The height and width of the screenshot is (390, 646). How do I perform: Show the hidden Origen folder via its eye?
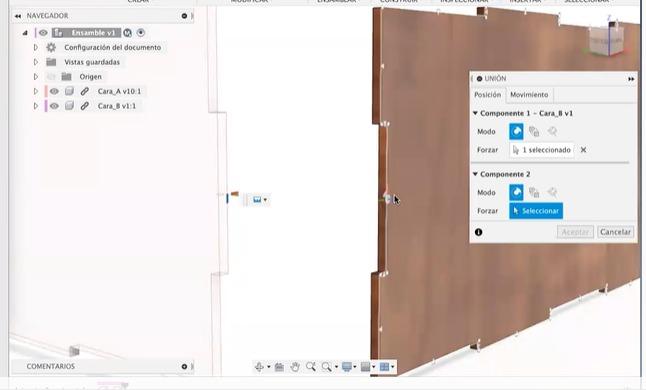(x=51, y=77)
